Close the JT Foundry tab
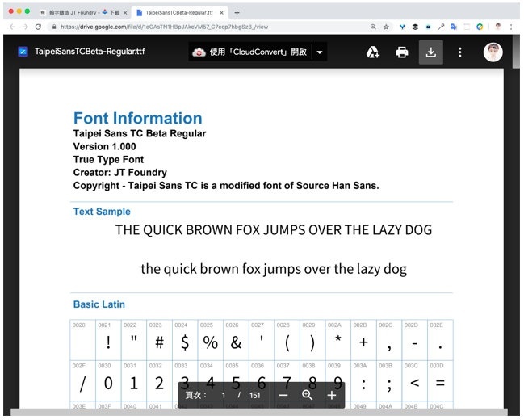This screenshot has height=420, width=524. pyautogui.click(x=125, y=12)
